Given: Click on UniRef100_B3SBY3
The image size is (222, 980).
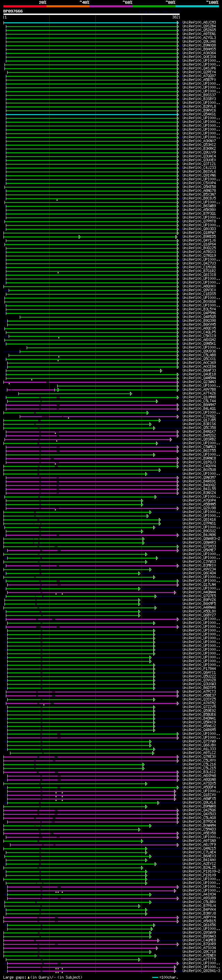Looking at the screenshot, I should pyautogui.click(x=199, y=99).
